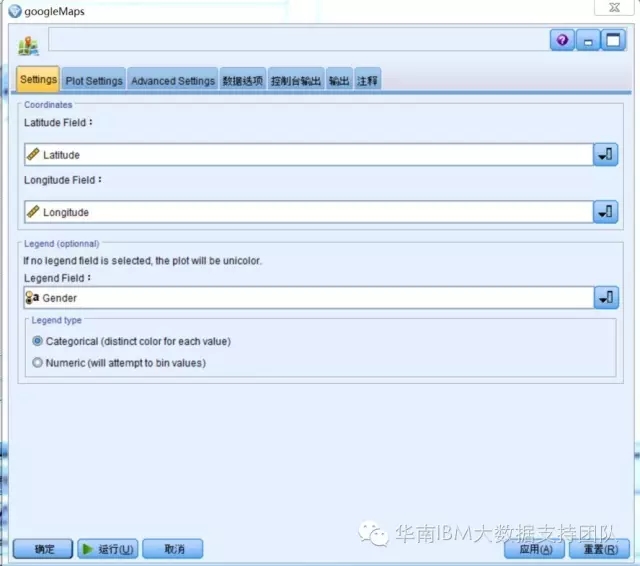Open the Advanced Settings tab
Image resolution: width=640 pixels, height=566 pixels.
point(173,80)
